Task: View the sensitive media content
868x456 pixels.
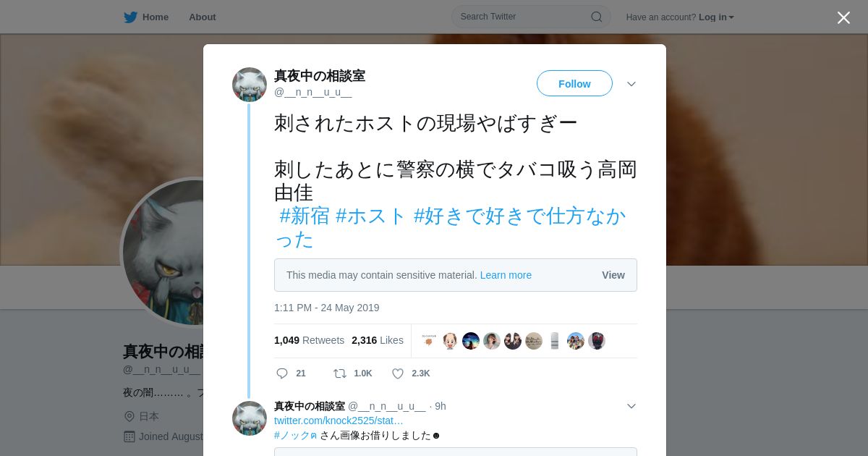Action: click(613, 275)
